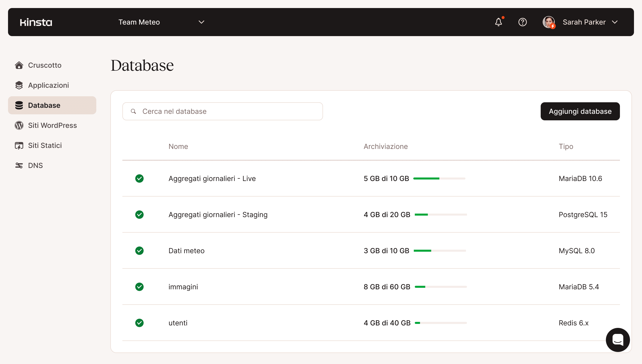The height and width of the screenshot is (364, 642).
Task: Select the Siti Statici lightning icon
Action: tap(19, 145)
